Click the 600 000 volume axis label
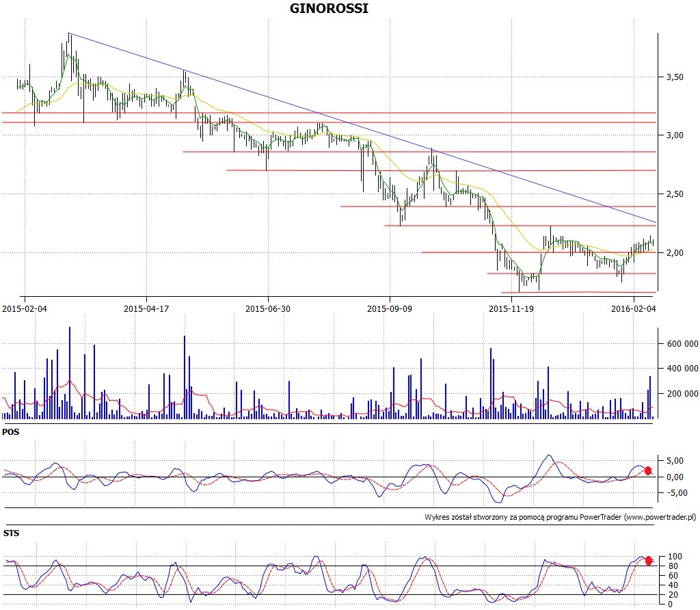This screenshot has height=610, width=700. pyautogui.click(x=683, y=344)
